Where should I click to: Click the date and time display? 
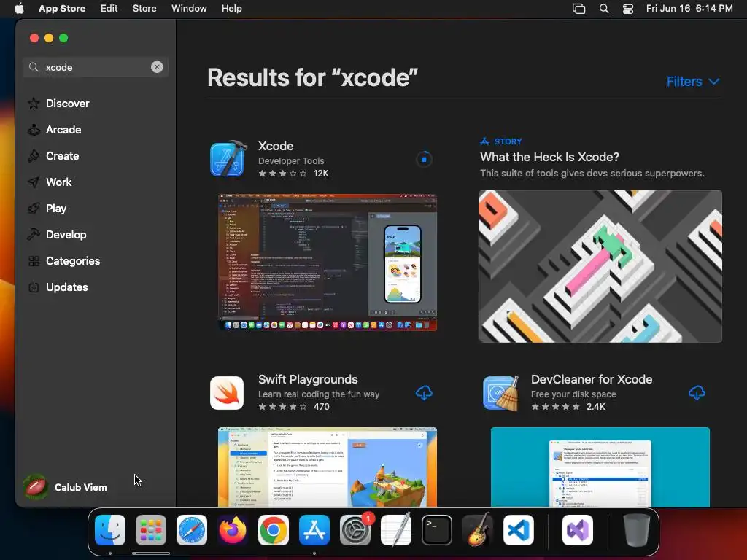[x=689, y=9]
